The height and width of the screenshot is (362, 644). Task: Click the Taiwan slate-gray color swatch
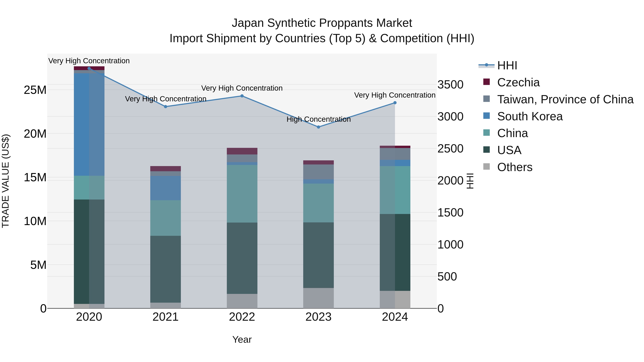click(487, 99)
